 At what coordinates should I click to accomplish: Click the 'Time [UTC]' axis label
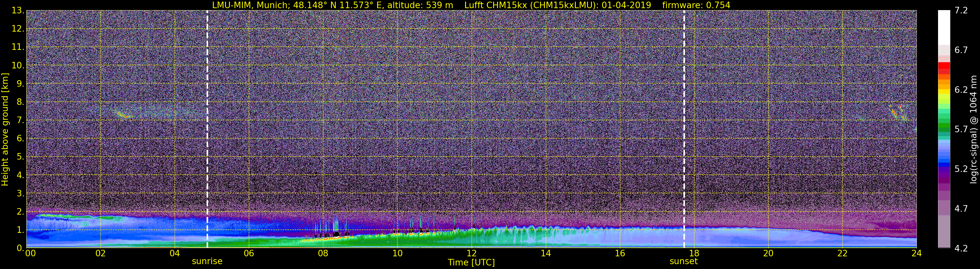pyautogui.click(x=471, y=262)
